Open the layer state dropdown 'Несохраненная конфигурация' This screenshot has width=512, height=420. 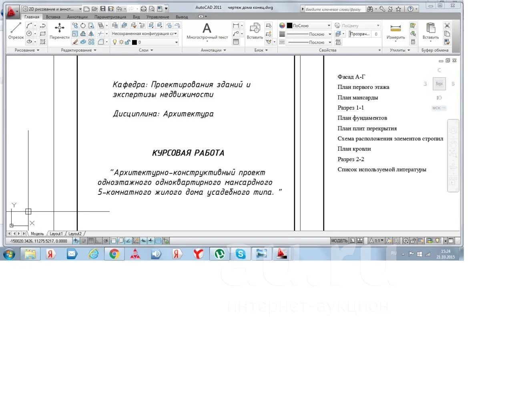point(145,34)
